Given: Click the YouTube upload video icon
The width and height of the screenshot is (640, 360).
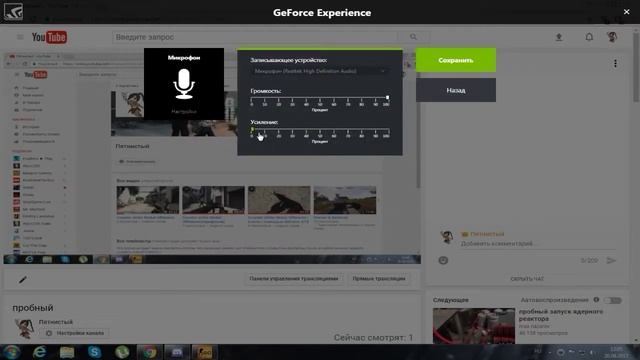Looking at the screenshot, I should (559, 37).
